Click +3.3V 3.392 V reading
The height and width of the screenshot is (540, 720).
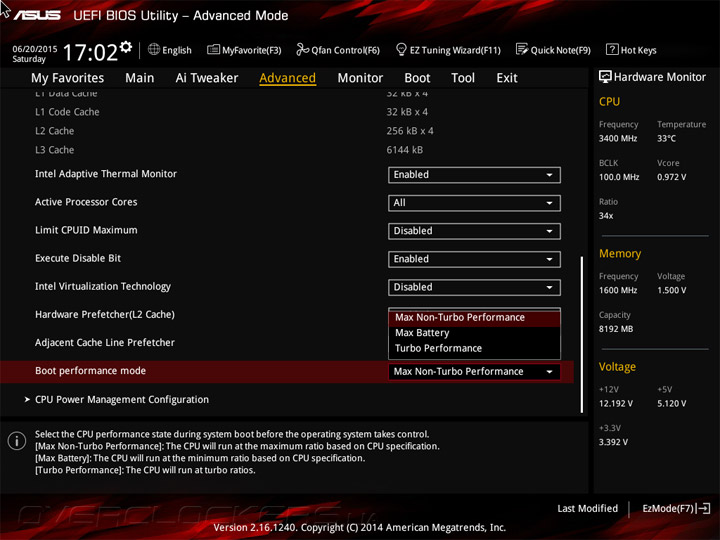613,442
